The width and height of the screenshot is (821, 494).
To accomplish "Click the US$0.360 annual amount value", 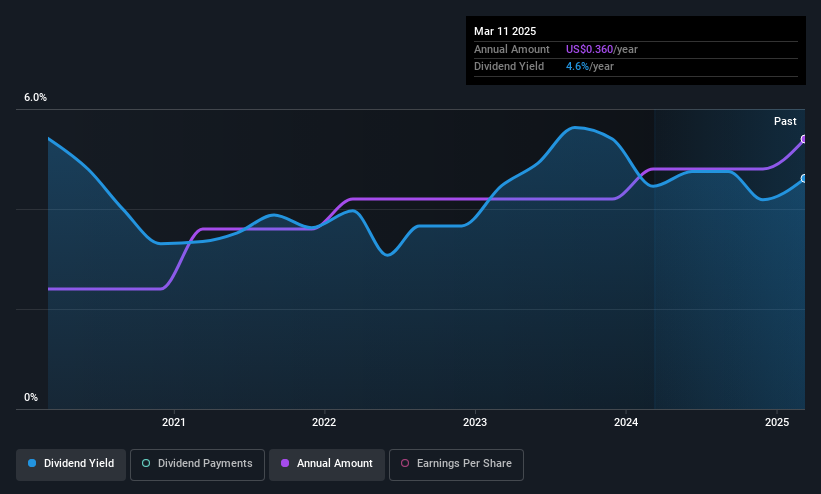I will click(x=589, y=49).
